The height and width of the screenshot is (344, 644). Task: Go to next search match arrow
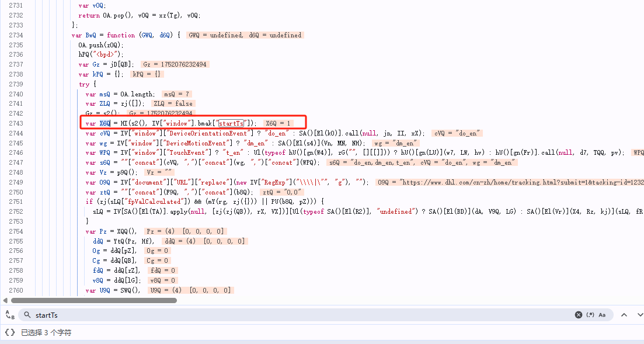click(x=640, y=315)
